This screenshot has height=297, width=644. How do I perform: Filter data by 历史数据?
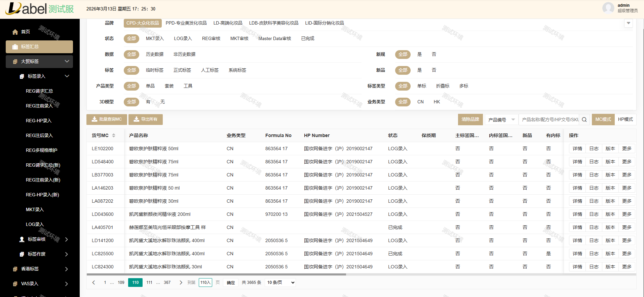coord(154,54)
